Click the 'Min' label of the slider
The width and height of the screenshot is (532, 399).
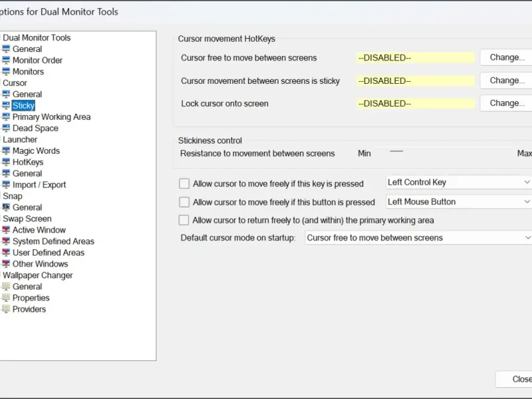(364, 154)
